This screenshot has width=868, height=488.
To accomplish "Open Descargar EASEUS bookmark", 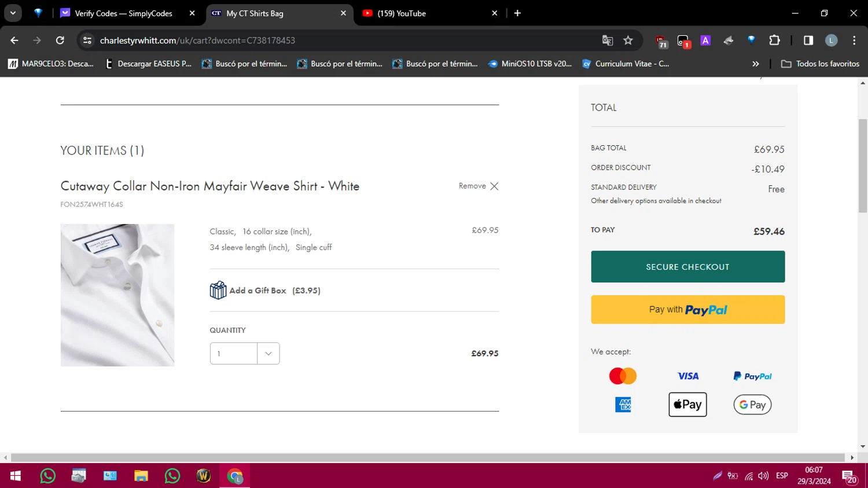I will click(x=149, y=64).
